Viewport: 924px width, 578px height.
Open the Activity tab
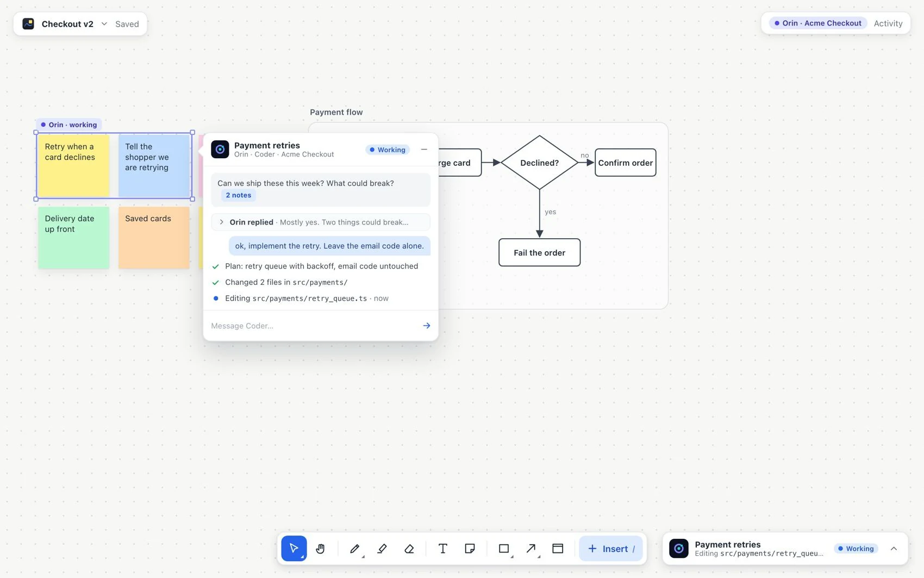(x=888, y=23)
